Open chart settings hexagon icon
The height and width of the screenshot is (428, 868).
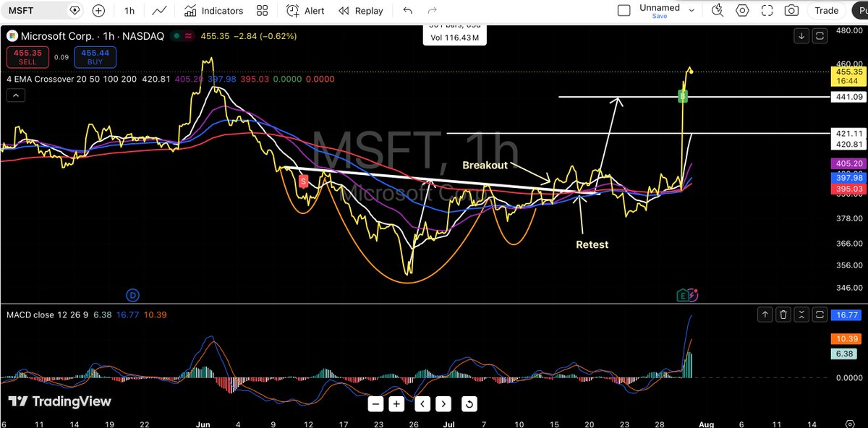pos(742,11)
